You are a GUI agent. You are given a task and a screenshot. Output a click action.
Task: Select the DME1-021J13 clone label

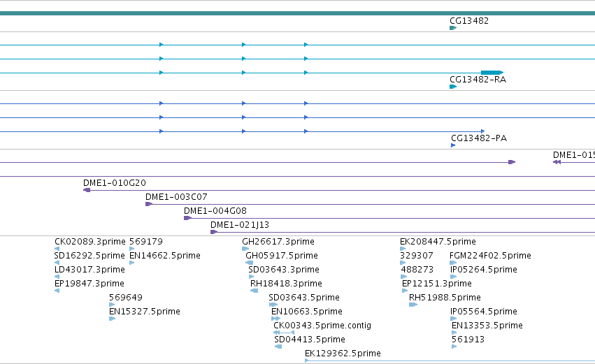(x=240, y=225)
